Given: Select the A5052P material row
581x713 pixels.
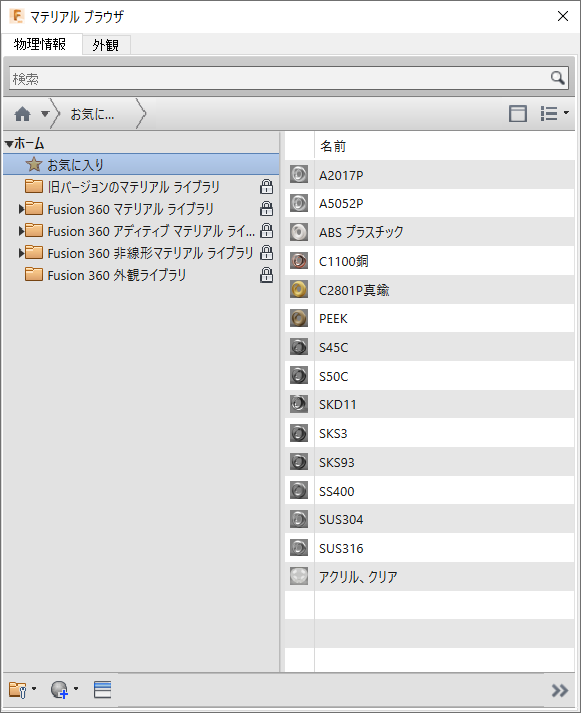Looking at the screenshot, I should pyautogui.click(x=430, y=203).
